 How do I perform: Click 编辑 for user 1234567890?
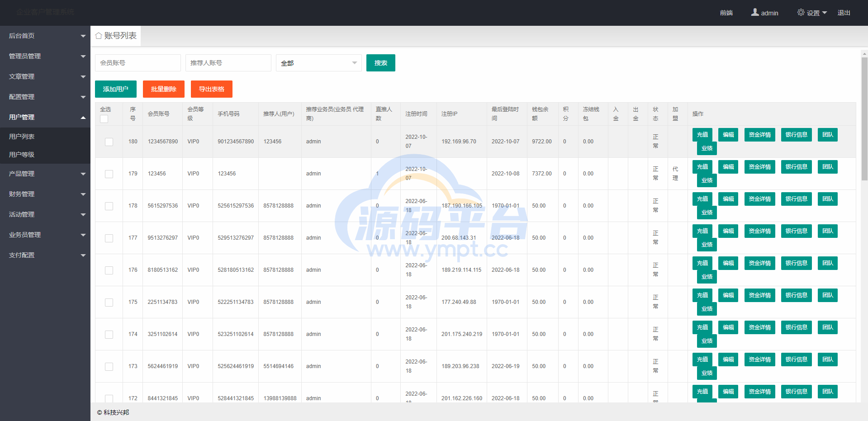728,135
